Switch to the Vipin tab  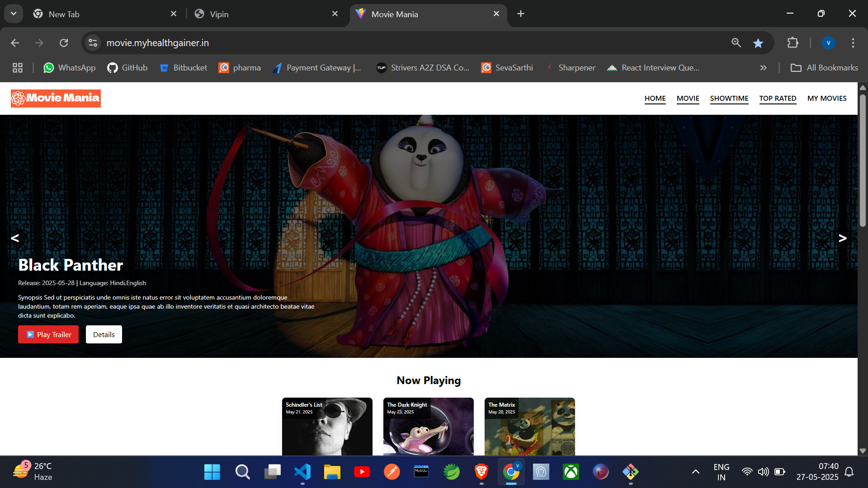tap(267, 14)
